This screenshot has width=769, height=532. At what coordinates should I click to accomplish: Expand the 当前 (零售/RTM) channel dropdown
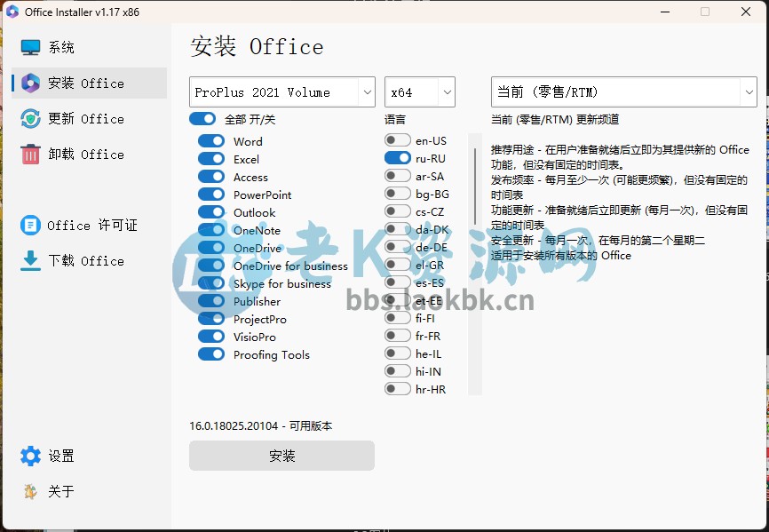point(624,91)
